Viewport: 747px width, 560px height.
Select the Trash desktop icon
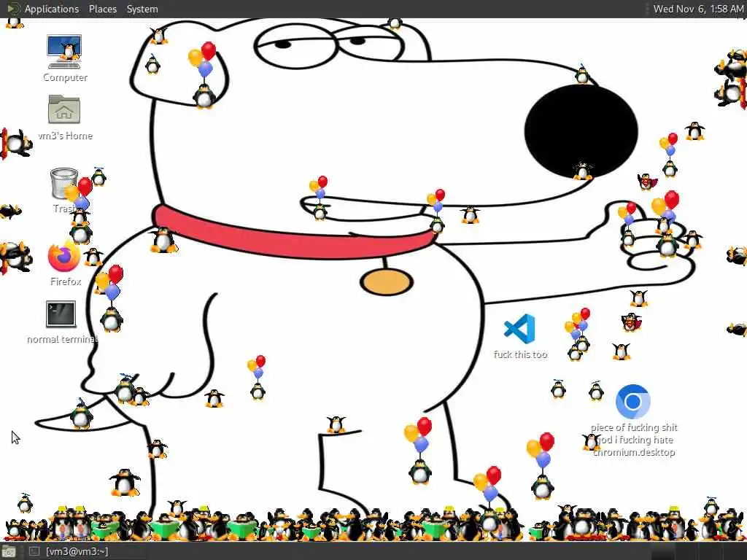point(64,183)
